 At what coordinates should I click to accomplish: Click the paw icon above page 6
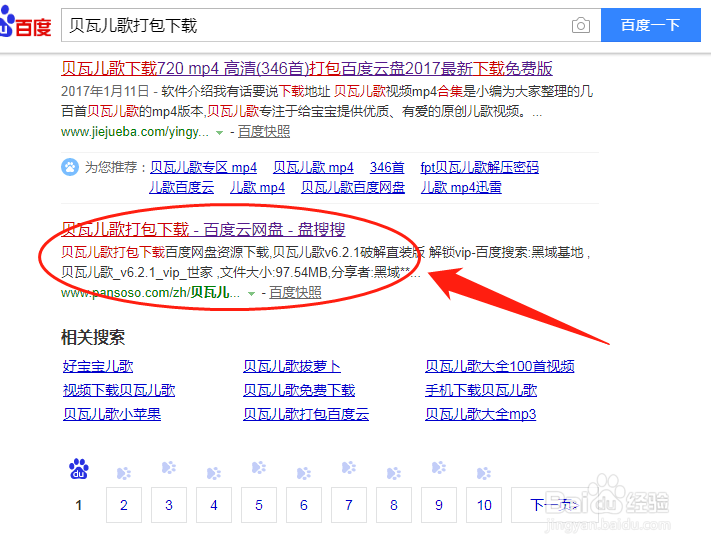coord(304,473)
